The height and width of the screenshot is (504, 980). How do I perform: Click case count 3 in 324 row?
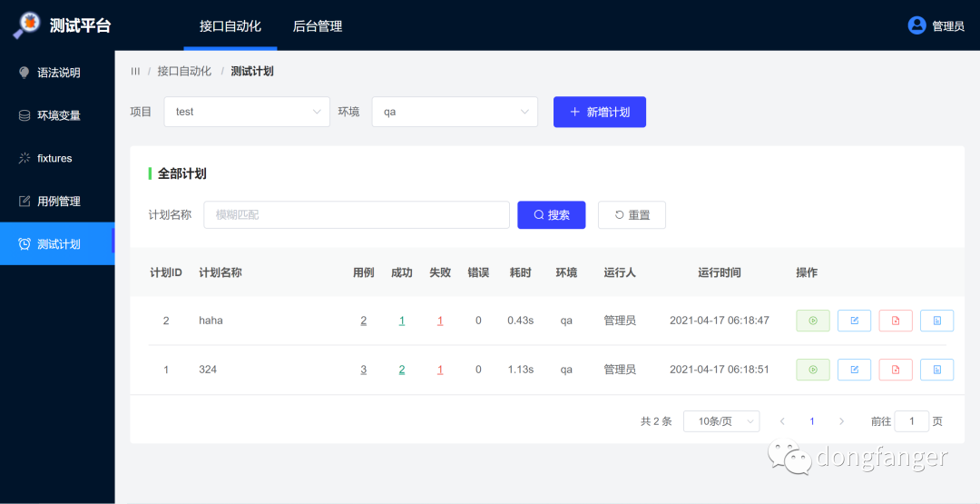point(363,370)
